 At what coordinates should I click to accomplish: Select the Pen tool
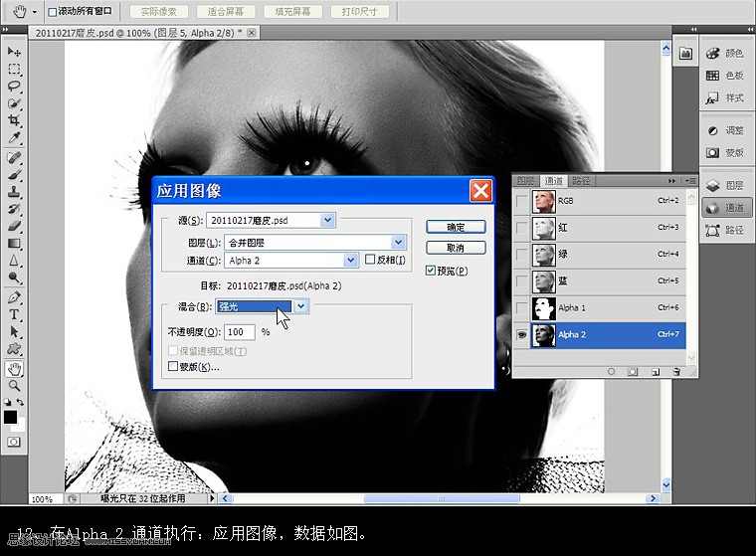(x=14, y=297)
